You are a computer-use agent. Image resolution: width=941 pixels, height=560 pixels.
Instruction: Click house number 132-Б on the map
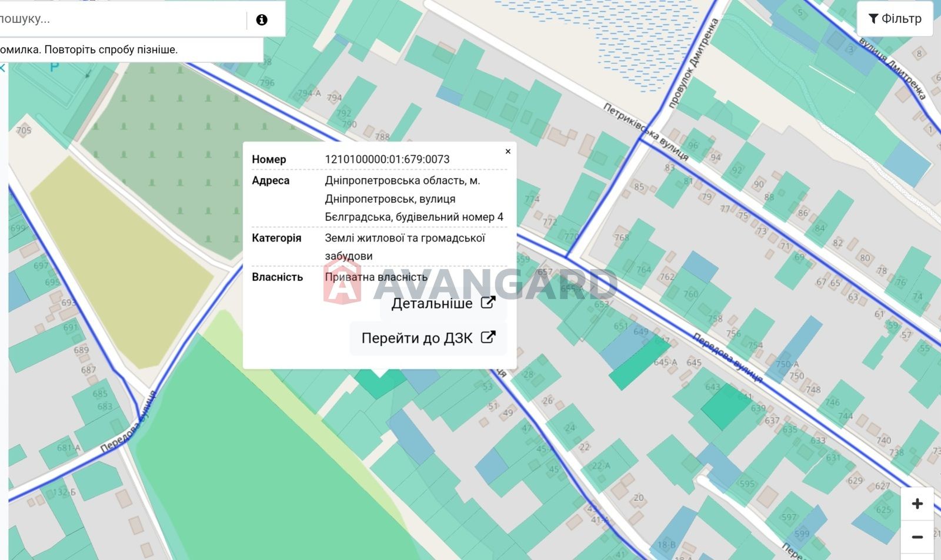point(64,492)
